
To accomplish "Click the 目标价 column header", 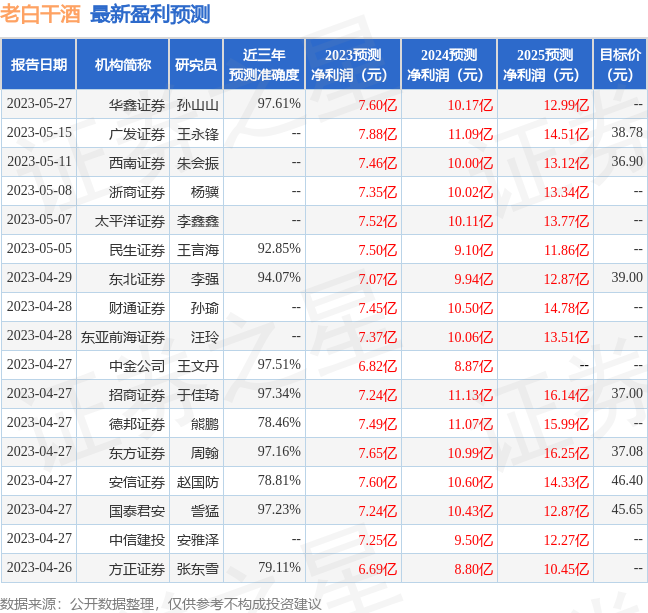I will [x=620, y=64].
